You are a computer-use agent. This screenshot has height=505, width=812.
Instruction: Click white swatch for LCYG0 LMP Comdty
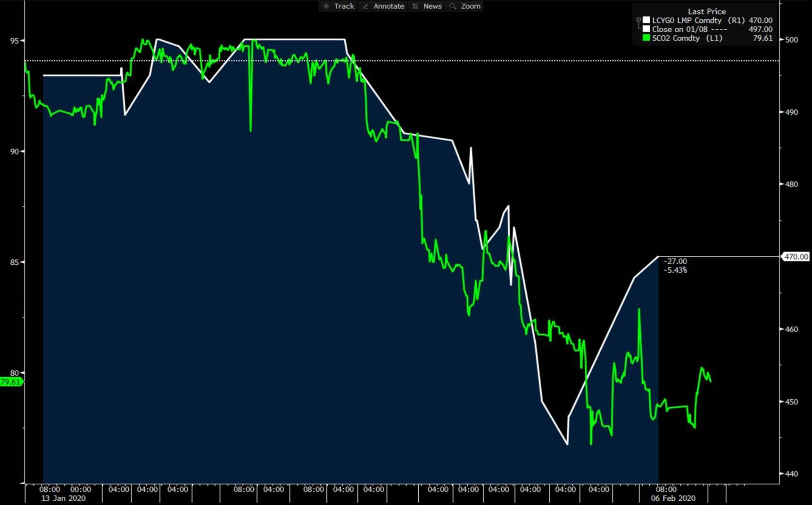[x=646, y=20]
